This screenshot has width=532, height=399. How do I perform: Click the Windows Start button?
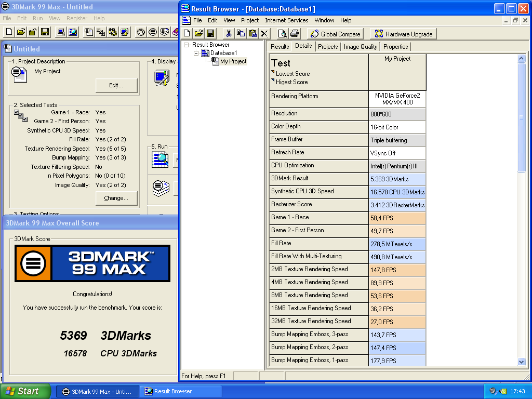point(25,391)
